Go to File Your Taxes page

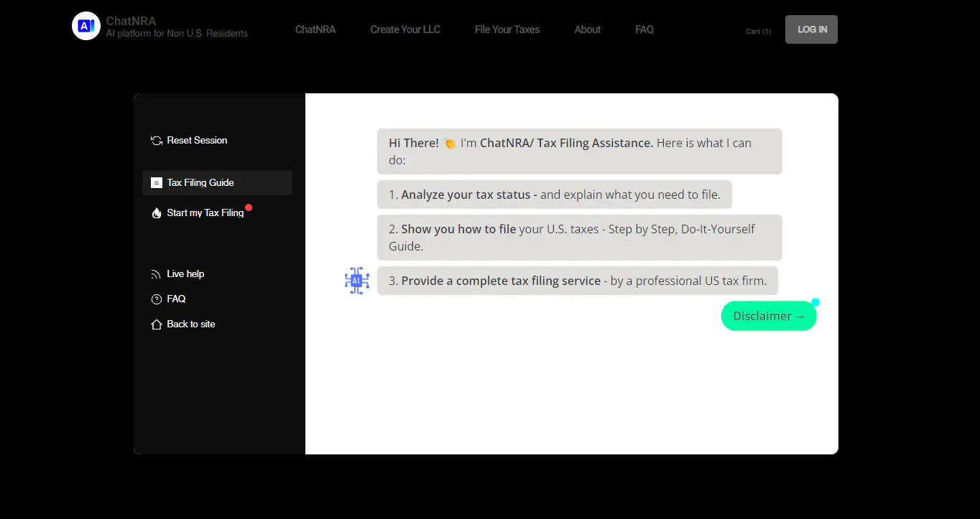[507, 29]
